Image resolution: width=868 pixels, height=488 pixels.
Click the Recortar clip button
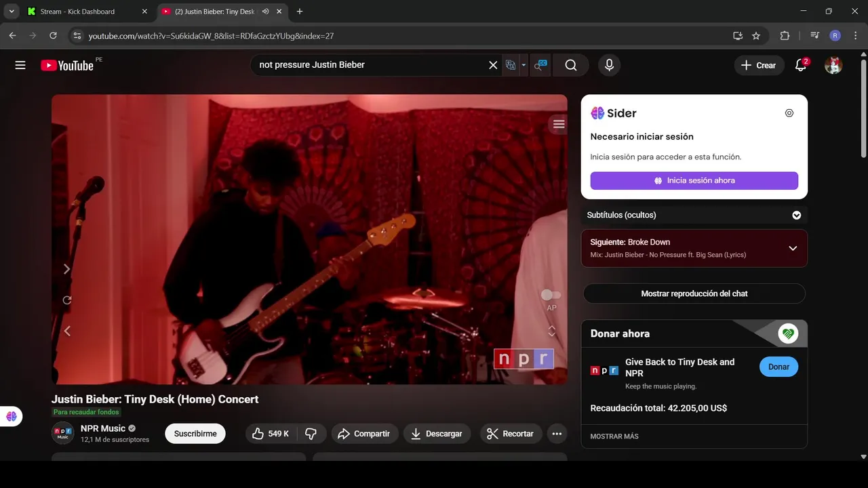pos(511,434)
